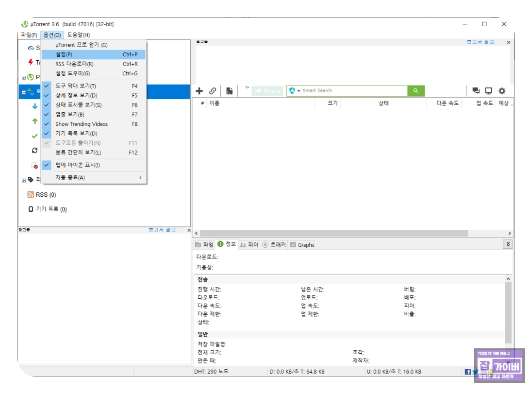Screen dimensions: 532x394
Task: Switch to the Graphs tab
Action: pos(302,245)
